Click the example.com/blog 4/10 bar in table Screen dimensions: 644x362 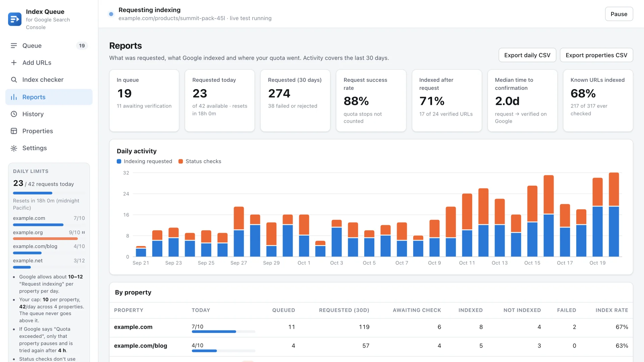[x=223, y=351]
